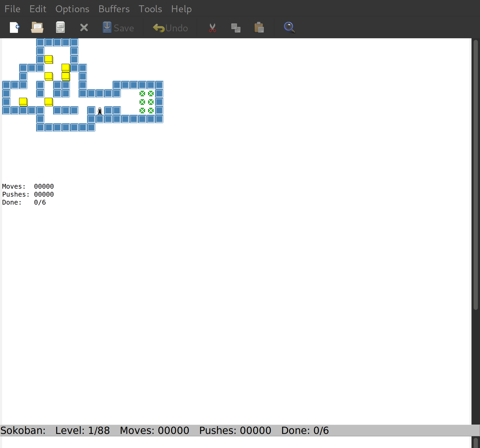The width and height of the screenshot is (480, 448).
Task: Close the buffer with the X icon
Action: pos(84,28)
